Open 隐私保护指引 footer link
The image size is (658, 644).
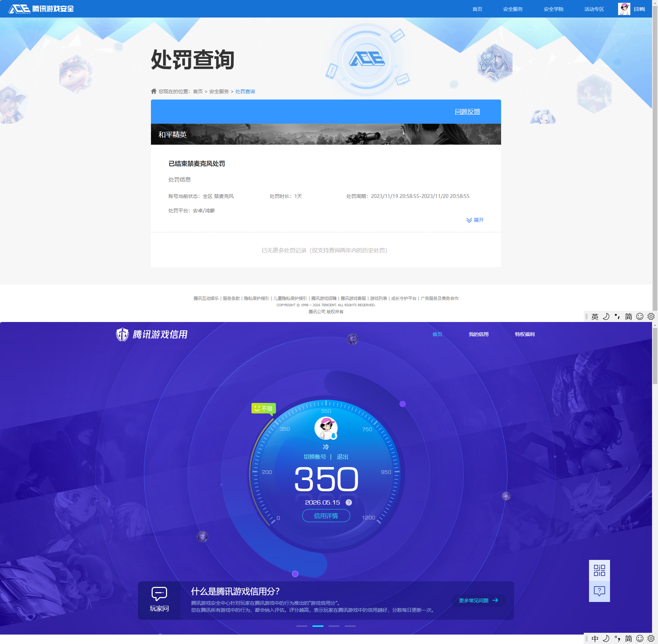257,299
